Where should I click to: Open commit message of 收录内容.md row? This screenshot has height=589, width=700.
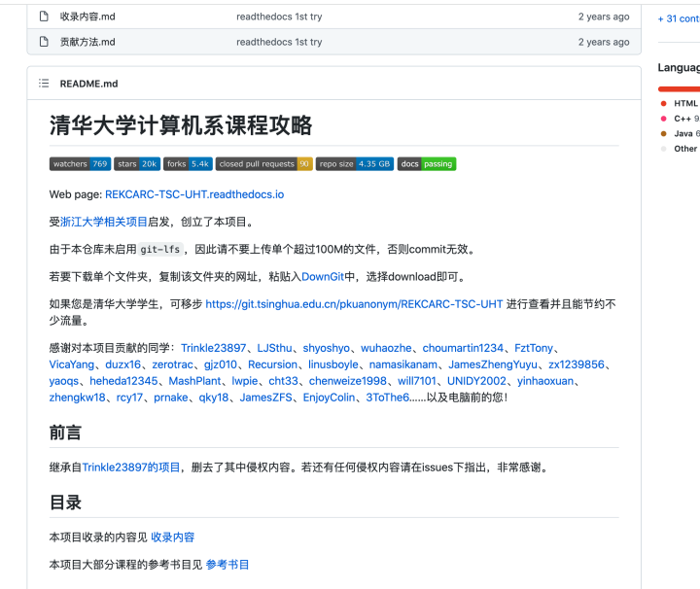click(x=279, y=17)
